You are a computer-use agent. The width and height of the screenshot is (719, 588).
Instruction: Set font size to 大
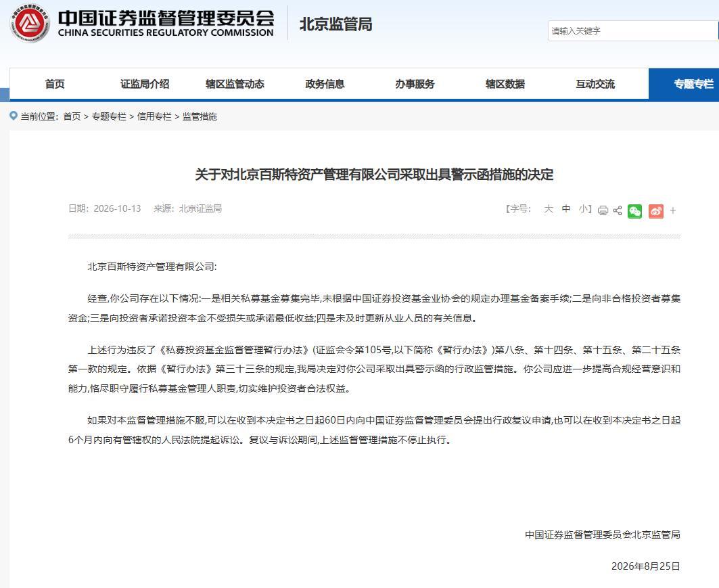549,208
